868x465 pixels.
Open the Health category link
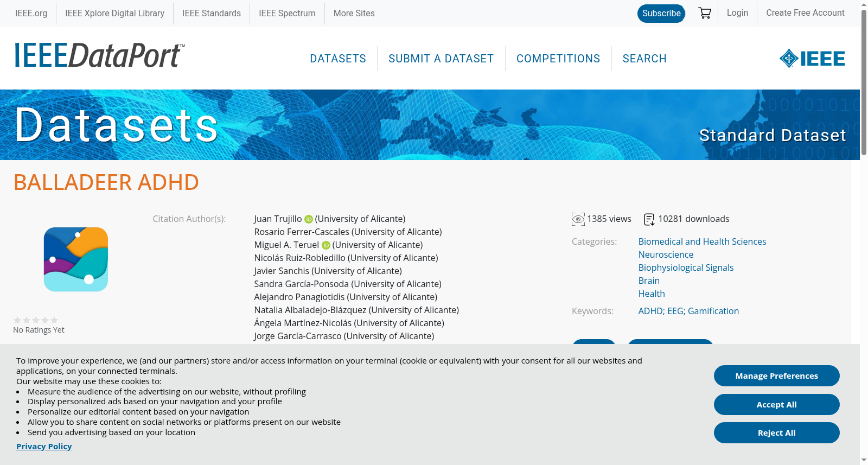pyautogui.click(x=652, y=294)
